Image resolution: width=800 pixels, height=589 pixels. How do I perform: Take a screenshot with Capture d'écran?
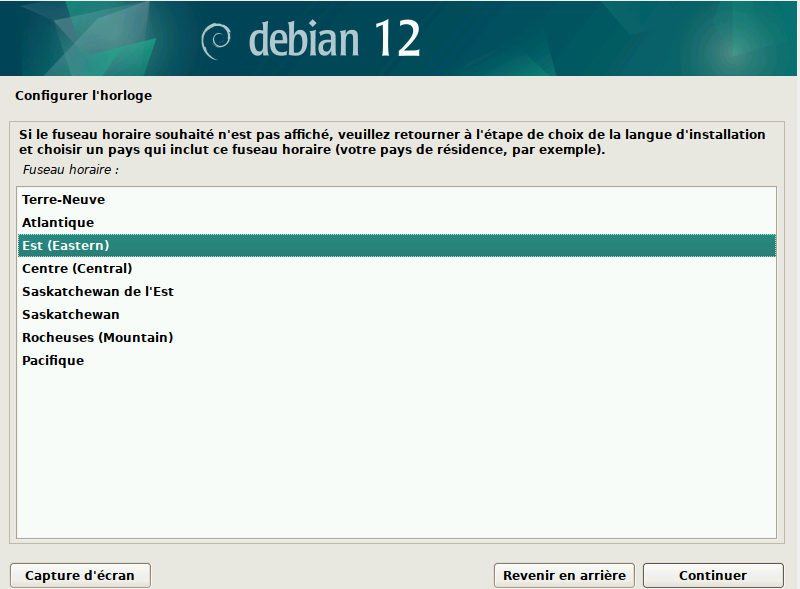coord(80,575)
